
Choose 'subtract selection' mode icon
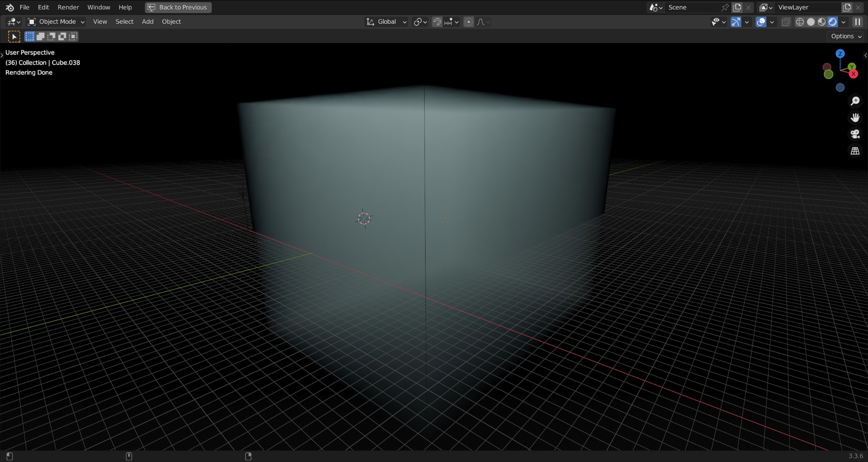(x=51, y=36)
